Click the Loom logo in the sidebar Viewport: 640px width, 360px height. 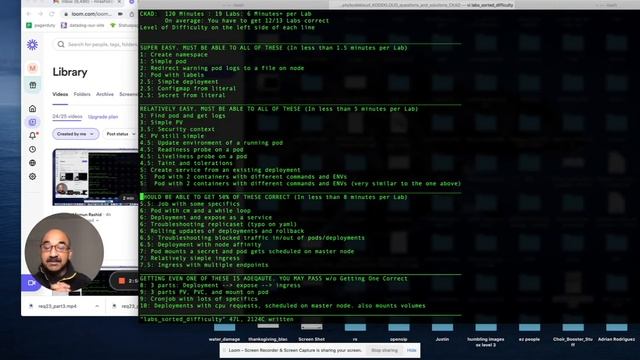pyautogui.click(x=32, y=44)
